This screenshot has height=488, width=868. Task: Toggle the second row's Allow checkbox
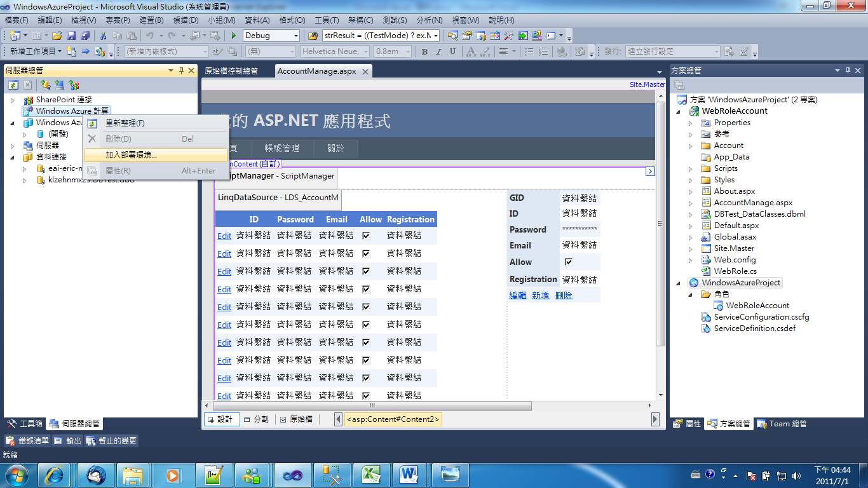[x=366, y=253]
